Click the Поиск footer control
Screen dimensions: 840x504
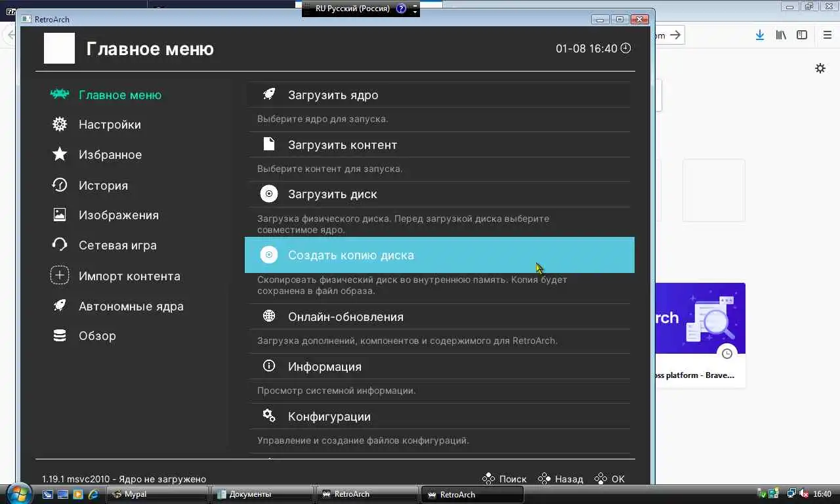click(x=505, y=479)
